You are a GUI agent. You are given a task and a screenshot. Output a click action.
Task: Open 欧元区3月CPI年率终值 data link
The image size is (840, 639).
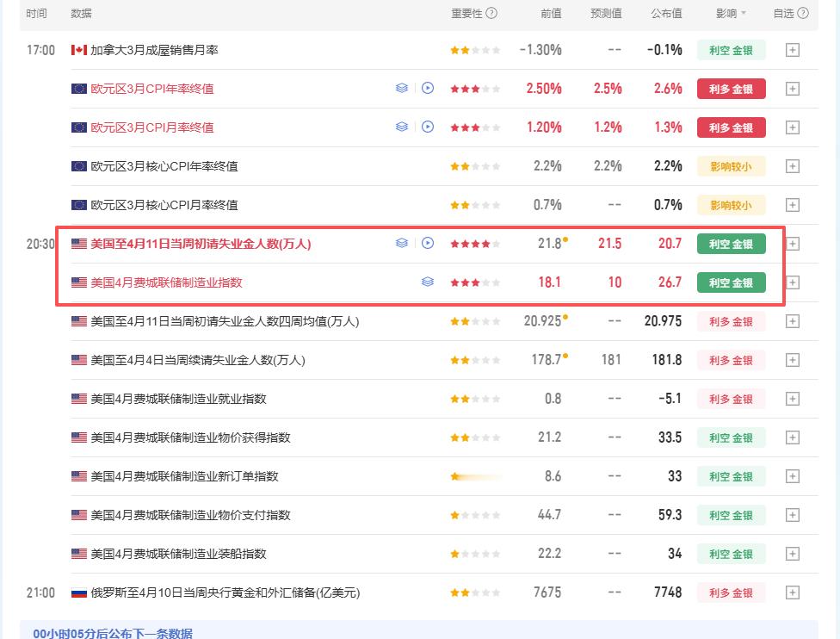pos(152,89)
